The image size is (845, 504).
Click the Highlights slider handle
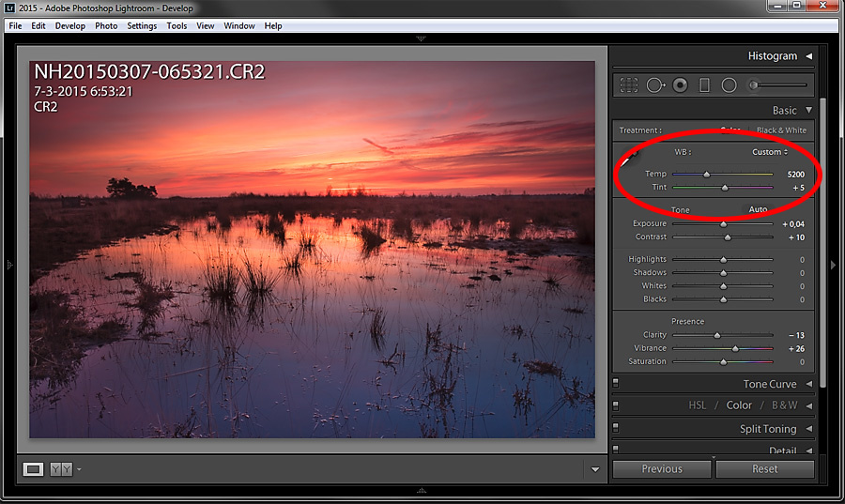tap(723, 260)
